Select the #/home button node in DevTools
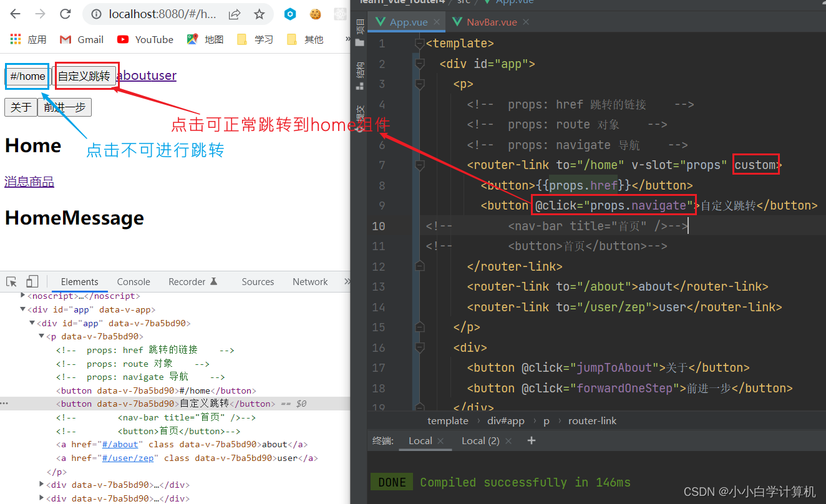The image size is (826, 504). click(156, 390)
